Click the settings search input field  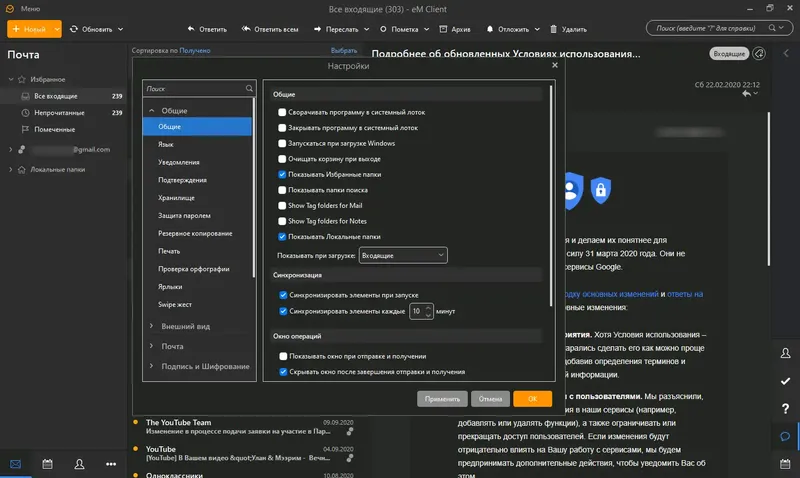(x=190, y=89)
